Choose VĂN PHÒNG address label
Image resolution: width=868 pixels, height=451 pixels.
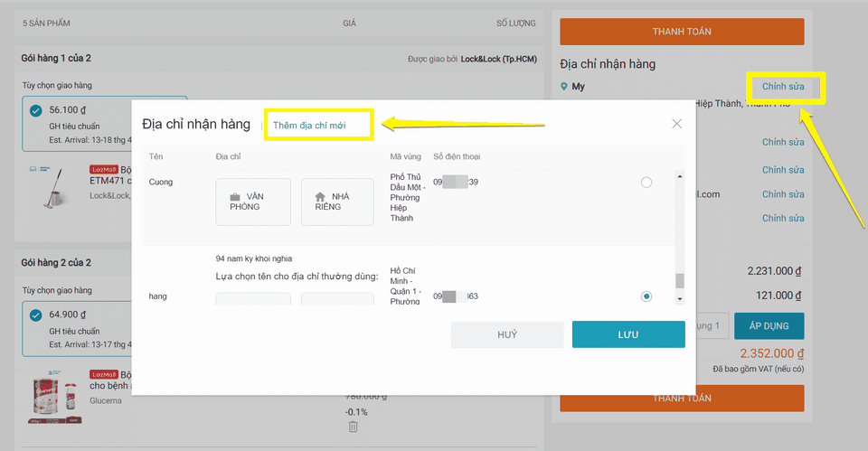click(253, 202)
